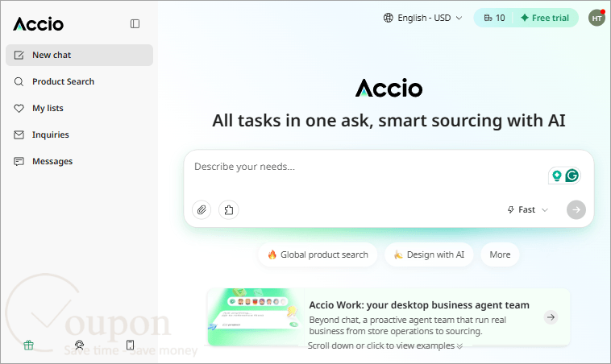Click the Grammarly icon in the input
This screenshot has width=611, height=364.
572,176
